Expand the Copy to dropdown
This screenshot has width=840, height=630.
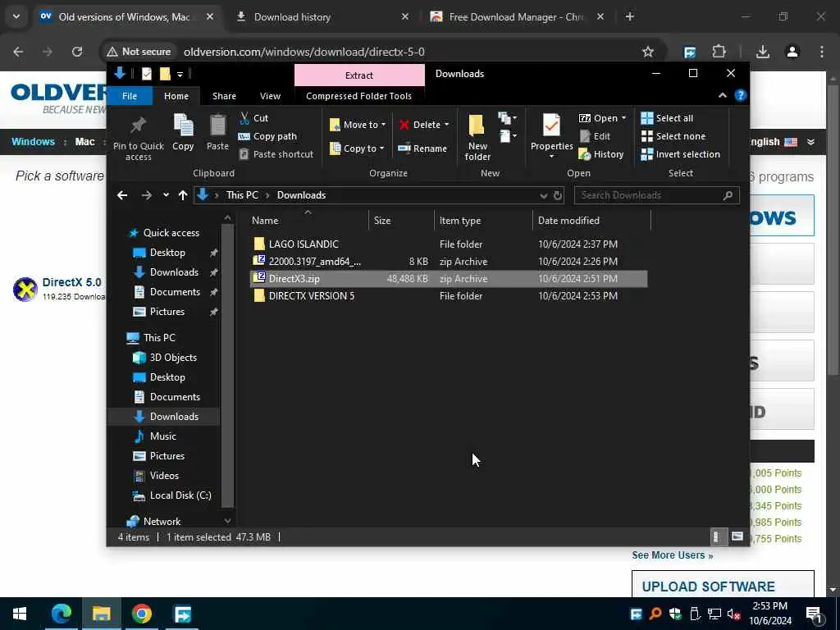pos(381,148)
